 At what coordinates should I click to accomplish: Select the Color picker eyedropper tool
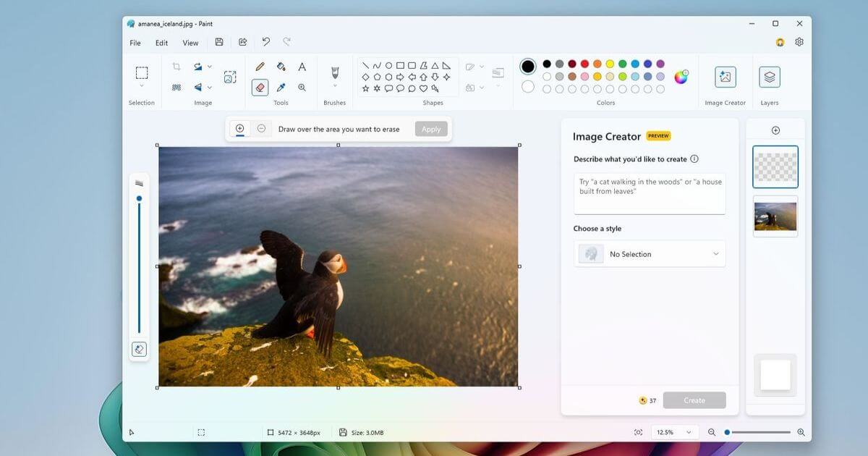point(281,87)
